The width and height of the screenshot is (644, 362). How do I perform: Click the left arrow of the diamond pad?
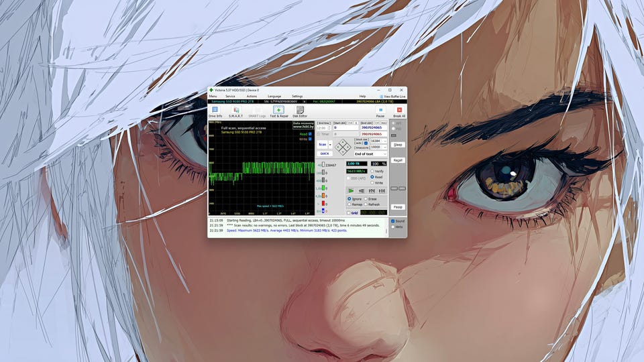tap(337, 147)
